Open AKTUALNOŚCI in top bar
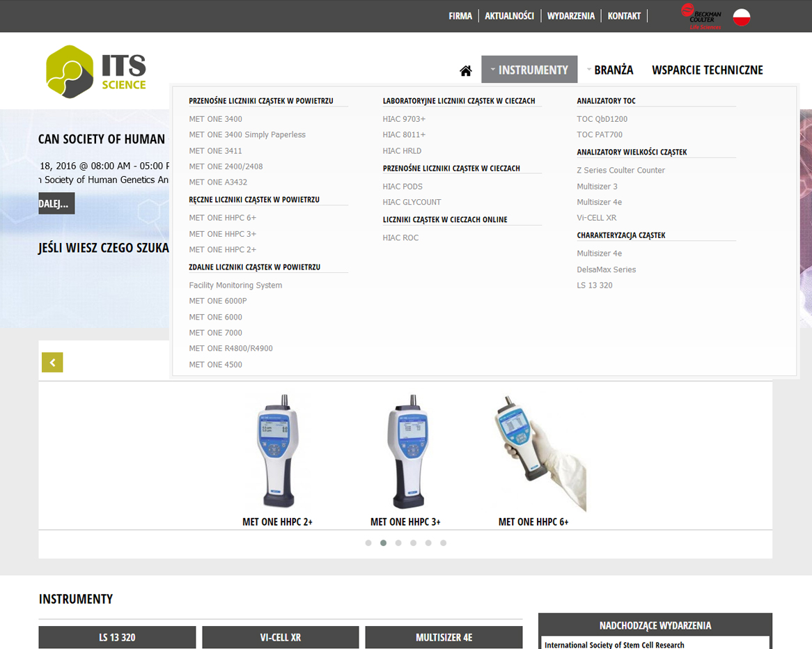The image size is (812, 649). [x=509, y=16]
